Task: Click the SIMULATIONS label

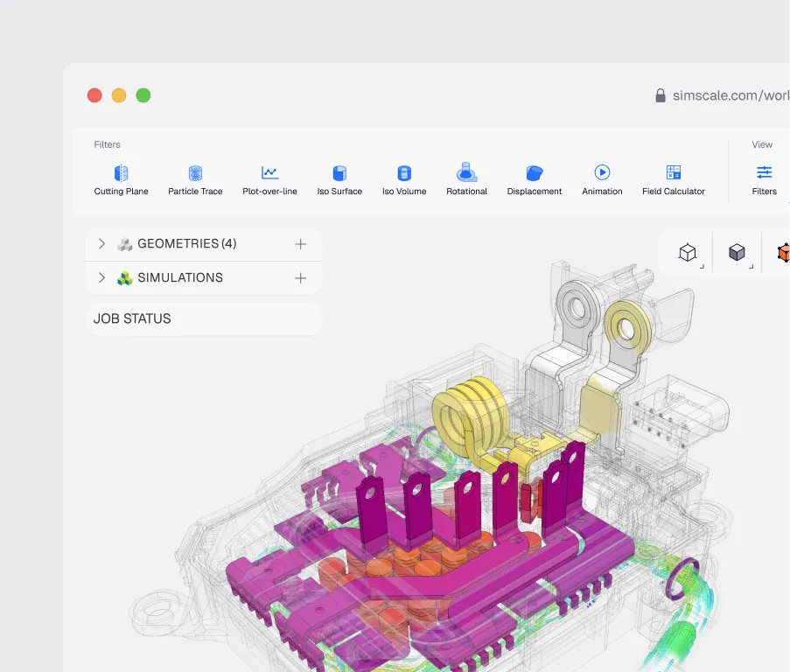Action: click(180, 277)
